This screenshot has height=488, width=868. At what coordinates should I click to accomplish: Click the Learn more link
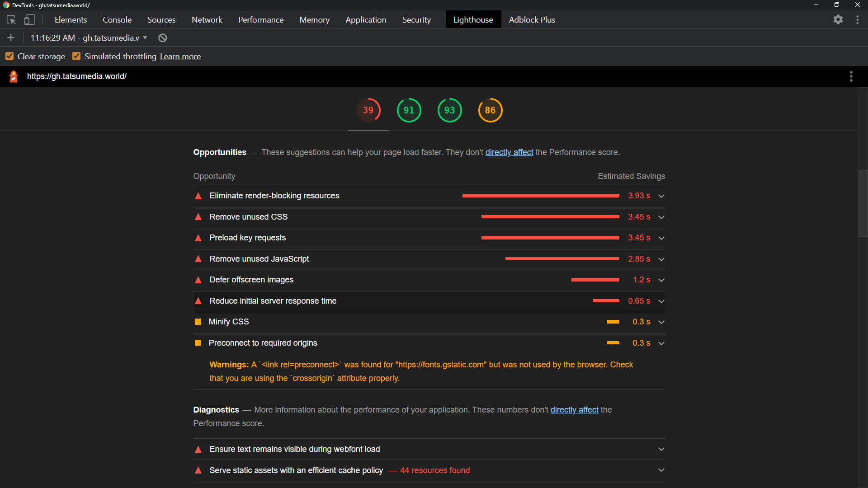(180, 56)
